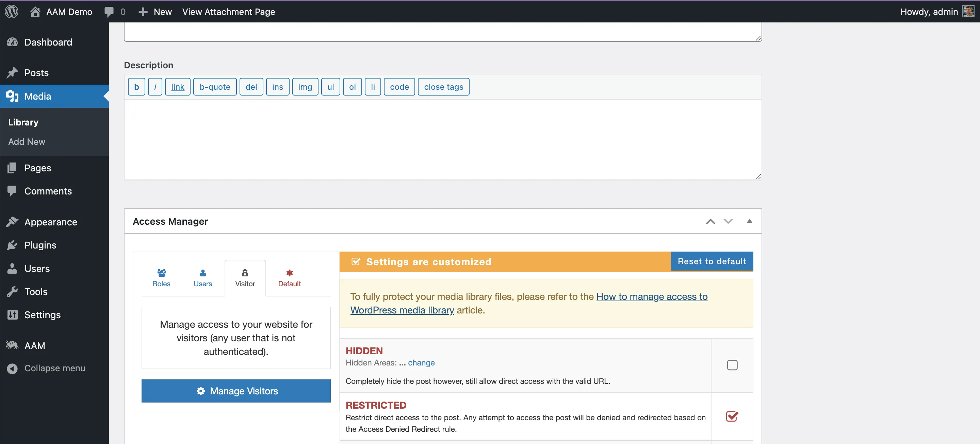Image resolution: width=980 pixels, height=444 pixels.
Task: Open AAM Demo site home icon
Action: (35, 12)
